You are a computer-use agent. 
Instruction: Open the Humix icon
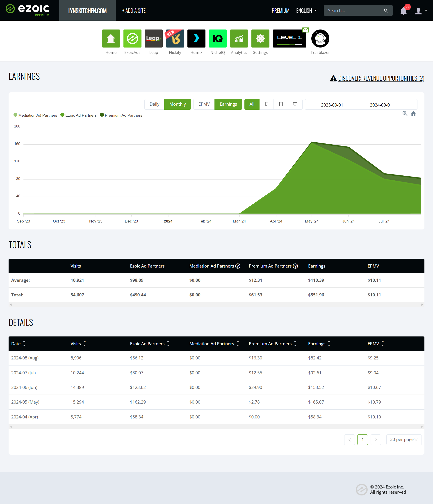pos(196,39)
